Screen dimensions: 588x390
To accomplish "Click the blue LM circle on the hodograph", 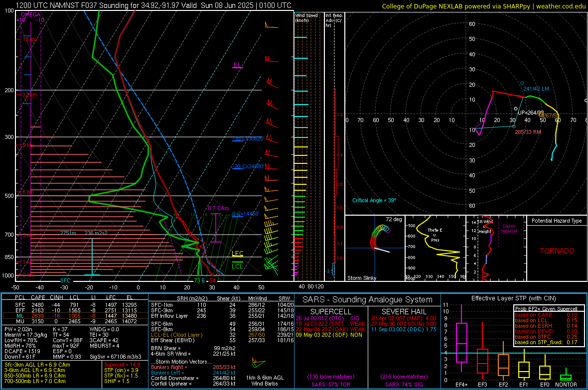I will tap(522, 83).
